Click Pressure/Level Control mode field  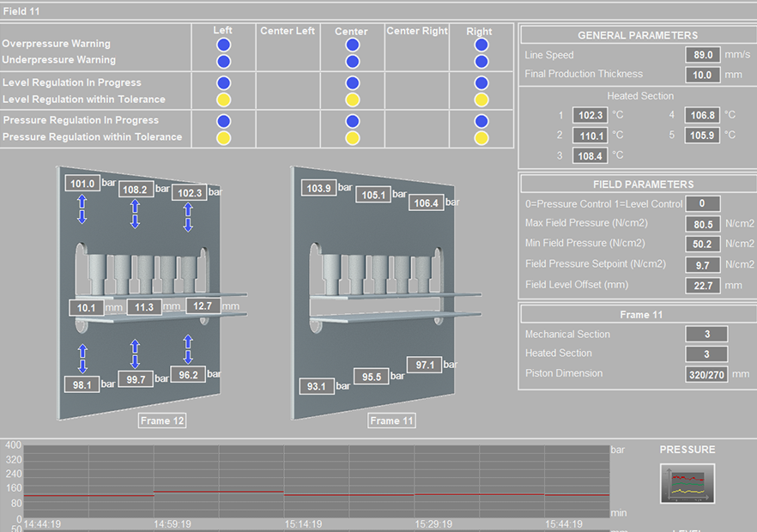[x=702, y=204]
